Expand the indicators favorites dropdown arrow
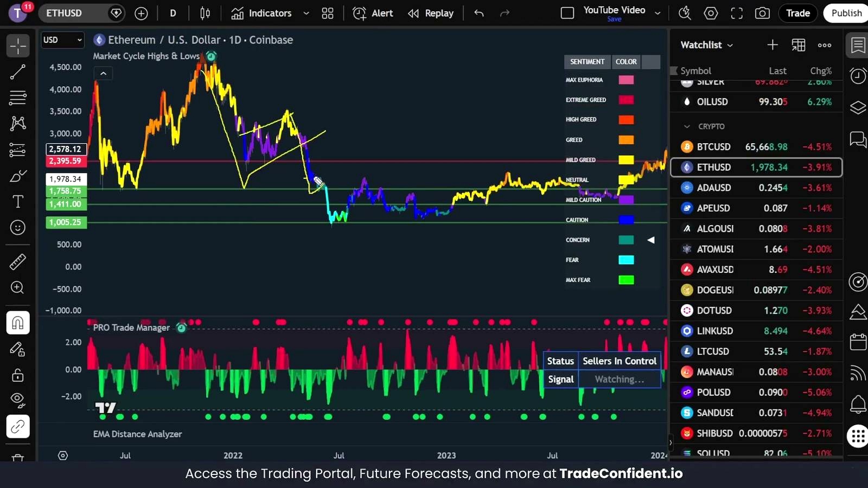 tap(306, 13)
